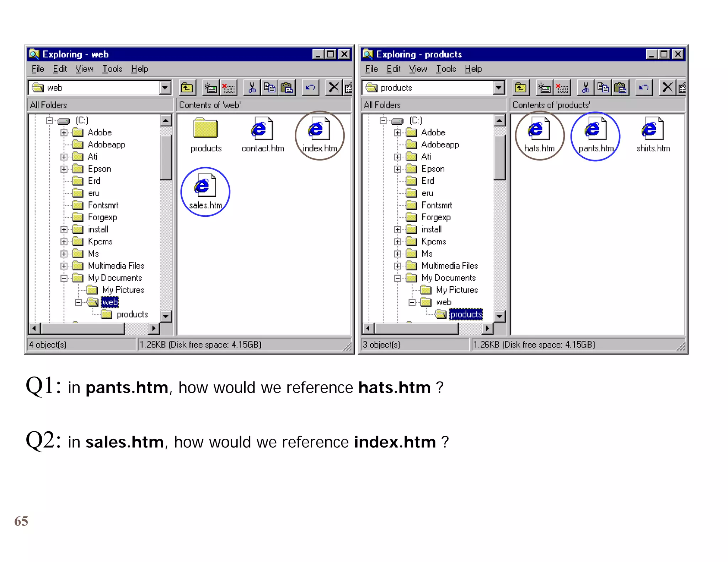Click Disconnect Network Drive in web window
The image size is (728, 562).
228,88
